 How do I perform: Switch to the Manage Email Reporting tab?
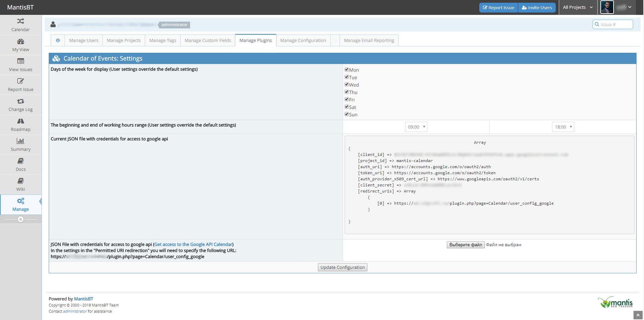coord(369,40)
